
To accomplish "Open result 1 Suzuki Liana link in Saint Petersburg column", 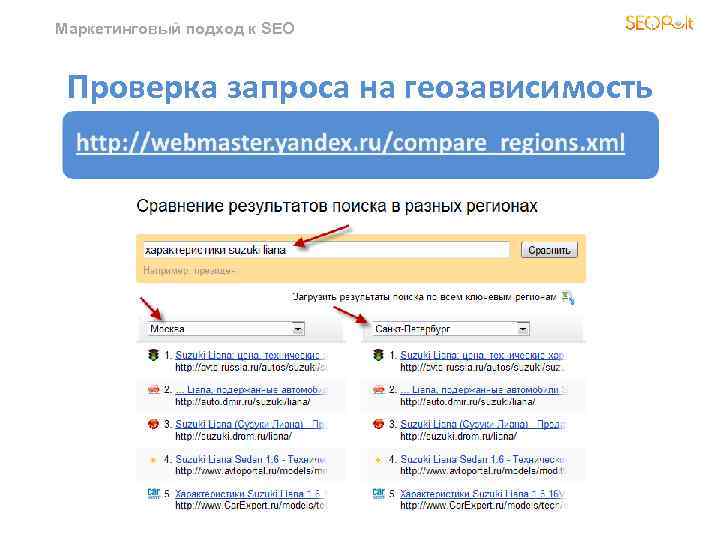I will click(x=483, y=355).
